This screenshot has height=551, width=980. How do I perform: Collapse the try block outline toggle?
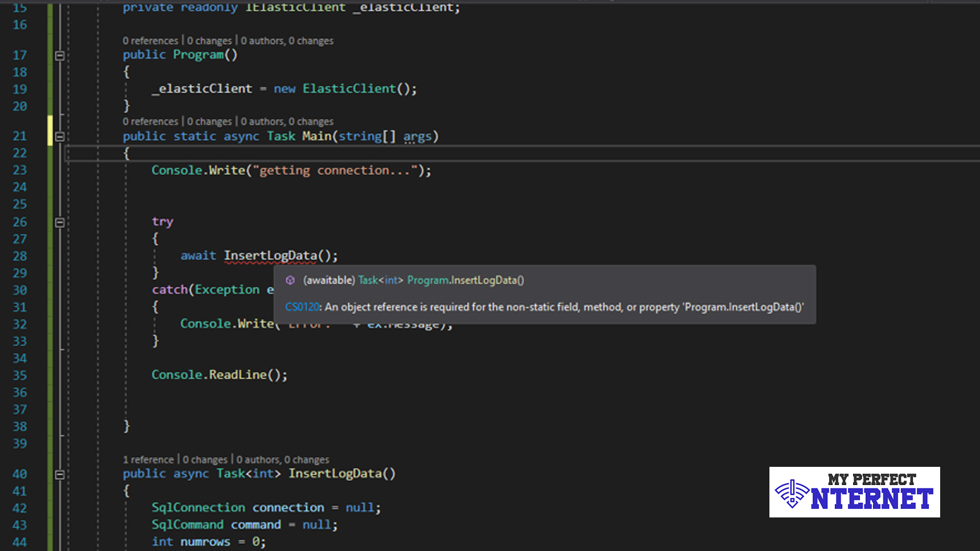[x=60, y=222]
